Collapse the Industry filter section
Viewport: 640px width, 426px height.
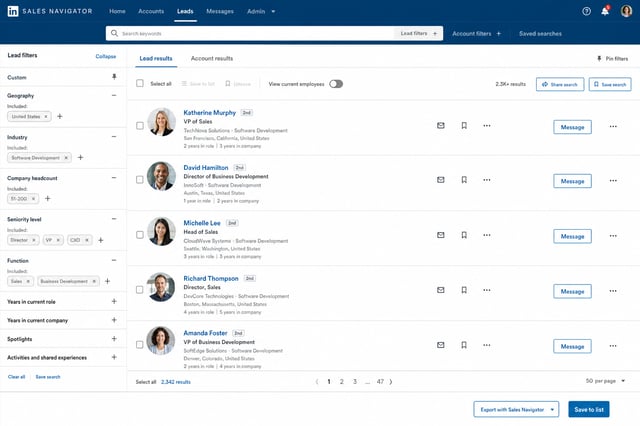114,137
